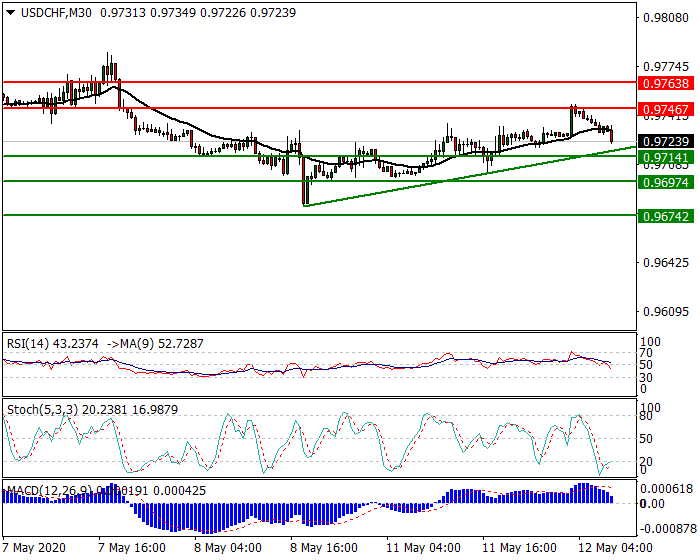This screenshot has height=560, width=700.
Task: Click the green 0.96742 support price label
Action: 666,217
